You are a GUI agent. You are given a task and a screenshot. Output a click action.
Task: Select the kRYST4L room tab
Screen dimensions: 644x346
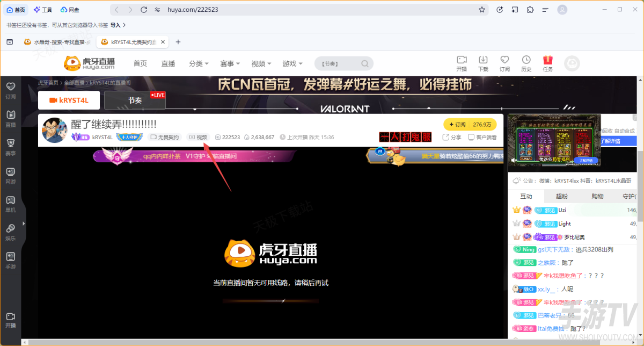pyautogui.click(x=69, y=100)
